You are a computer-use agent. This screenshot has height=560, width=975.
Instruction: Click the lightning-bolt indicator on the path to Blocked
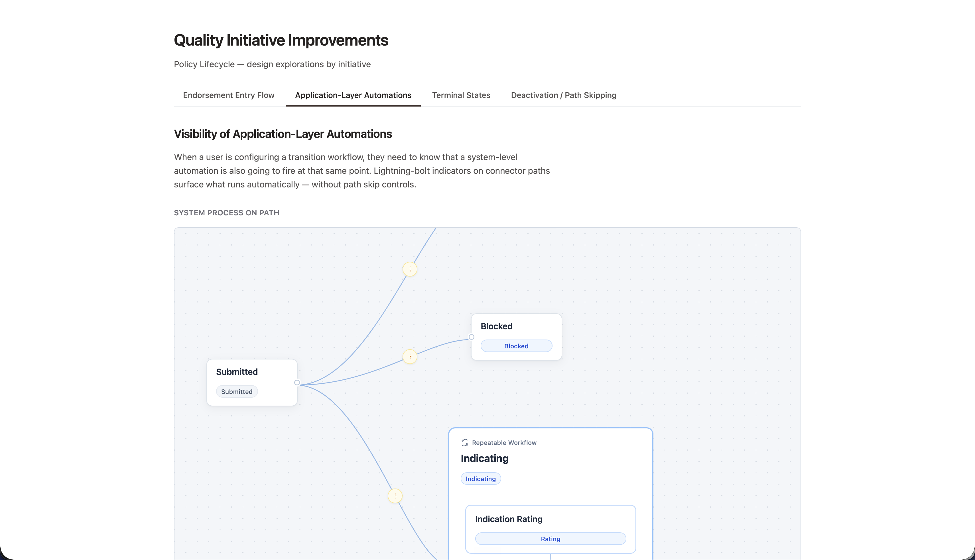[410, 357]
